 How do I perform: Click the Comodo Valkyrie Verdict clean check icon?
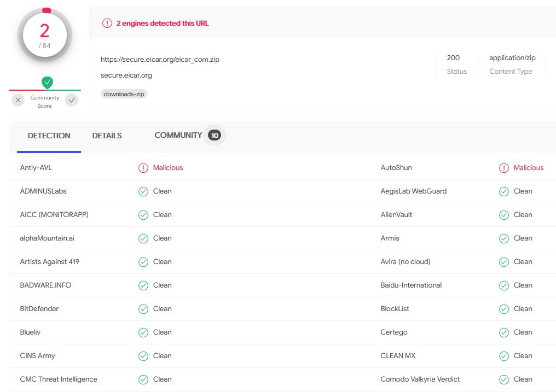point(504,379)
